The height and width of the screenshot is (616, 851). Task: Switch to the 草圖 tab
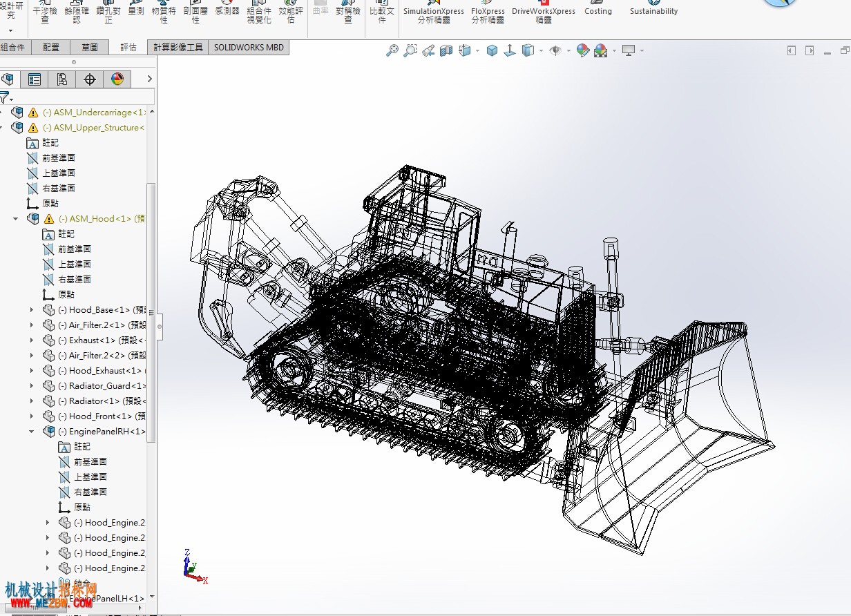coord(90,47)
